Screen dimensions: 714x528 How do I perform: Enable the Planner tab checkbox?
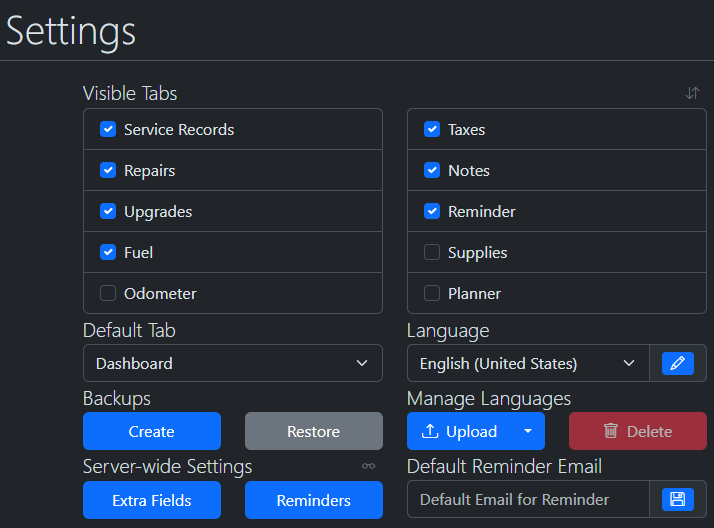point(432,293)
